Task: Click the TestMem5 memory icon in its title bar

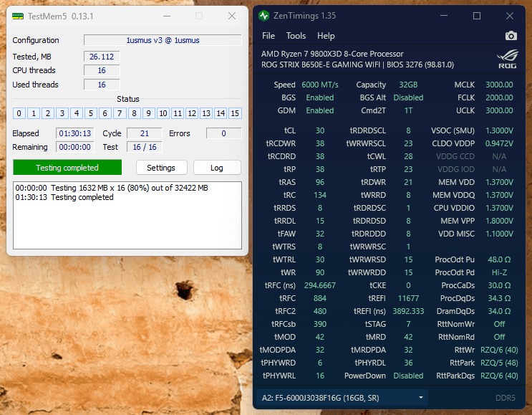Action: 18,16
